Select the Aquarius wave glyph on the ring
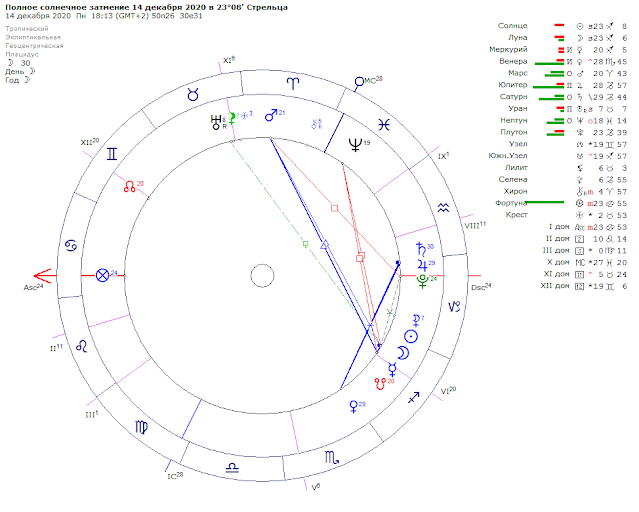This screenshot has width=639, height=512. [x=443, y=208]
